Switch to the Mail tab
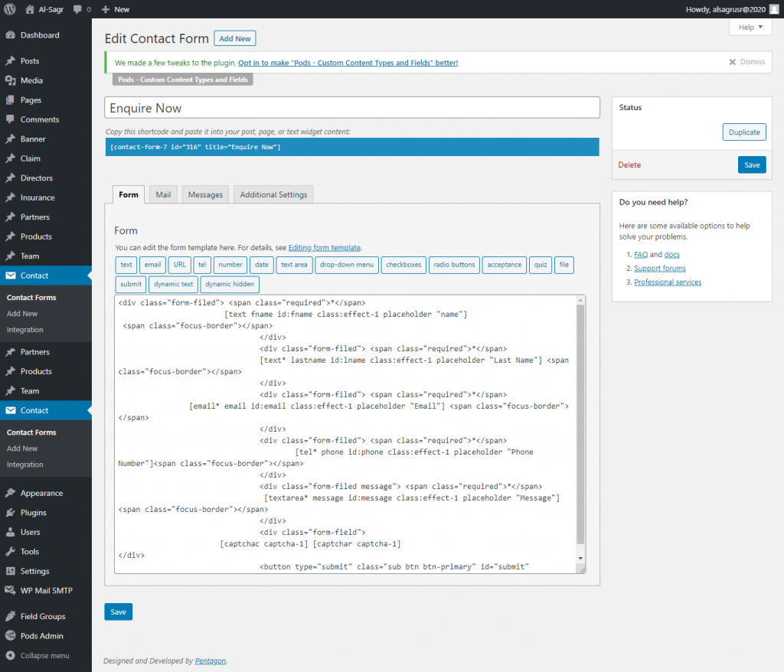The height and width of the screenshot is (672, 784). tap(163, 194)
